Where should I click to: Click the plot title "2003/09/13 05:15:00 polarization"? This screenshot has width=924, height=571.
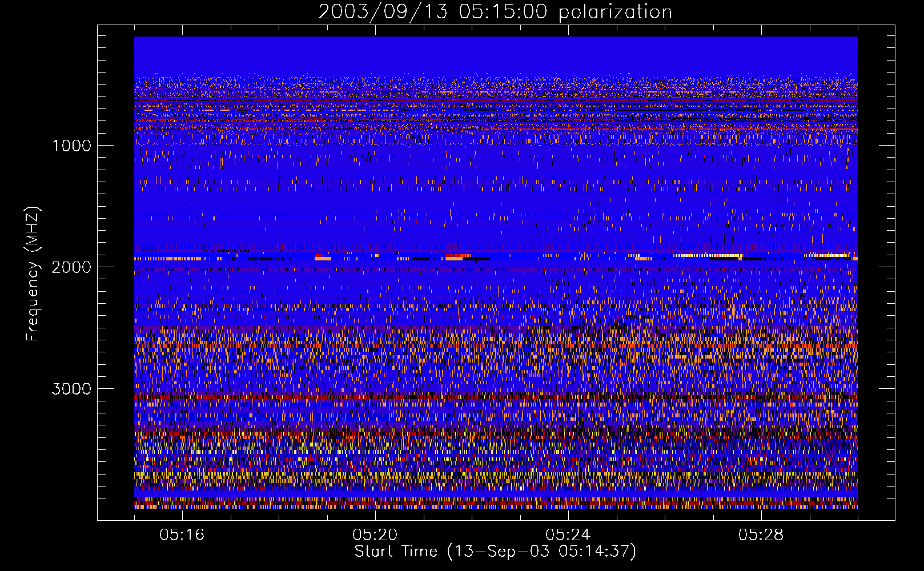tap(495, 12)
